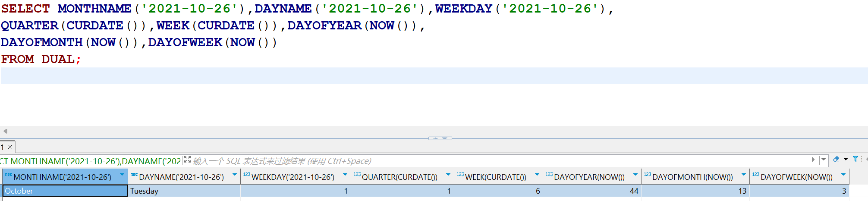The width and height of the screenshot is (868, 201).
Task: Open DAYOFWEEK(NOW()) column filter dropdown
Action: 843,175
